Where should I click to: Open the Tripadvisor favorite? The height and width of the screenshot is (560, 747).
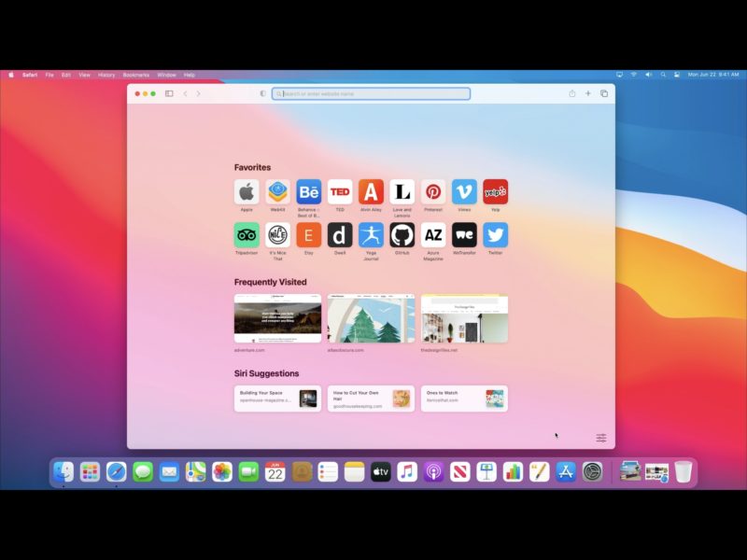(x=247, y=235)
